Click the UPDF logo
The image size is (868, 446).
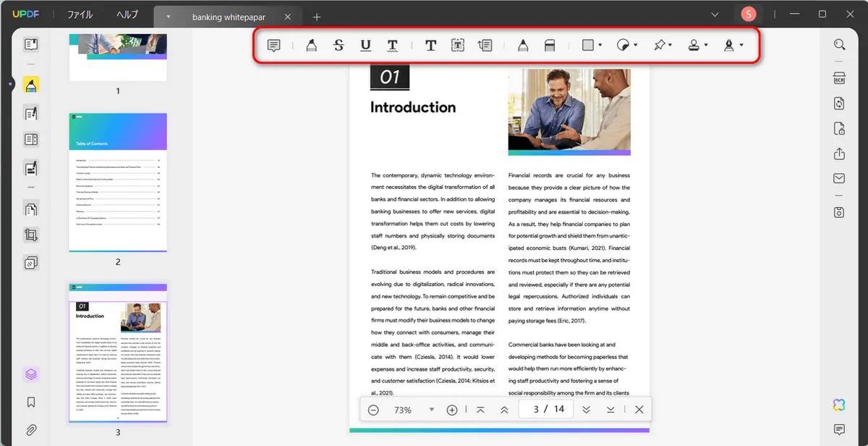tap(25, 14)
